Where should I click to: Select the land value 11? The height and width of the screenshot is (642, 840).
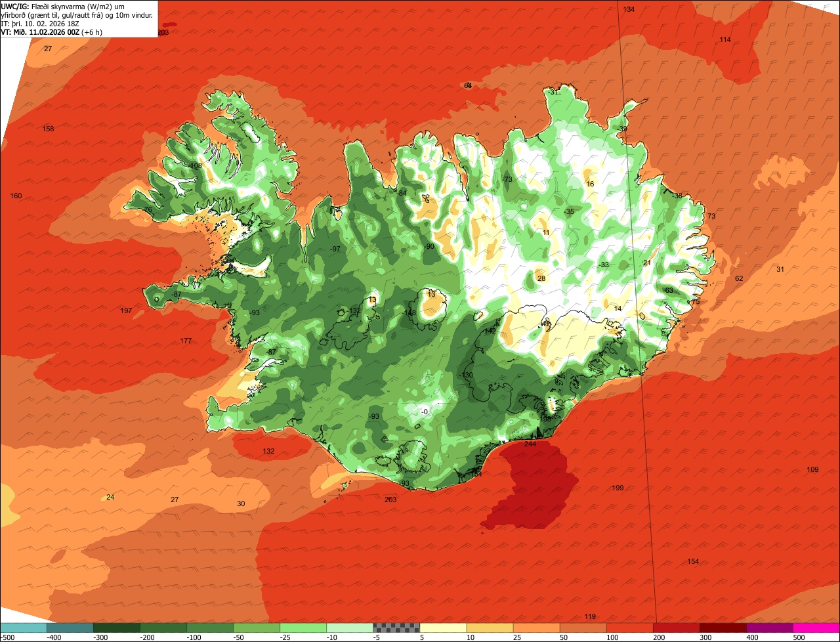pyautogui.click(x=546, y=233)
